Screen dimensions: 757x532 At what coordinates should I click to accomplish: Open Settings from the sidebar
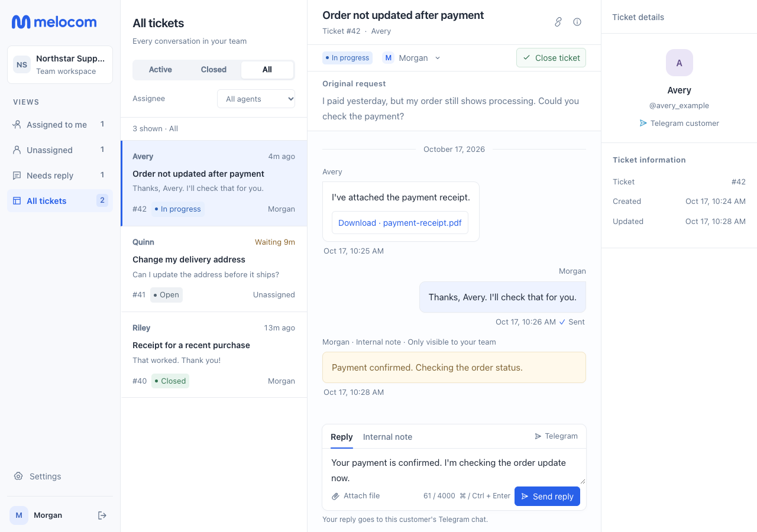pos(60,476)
